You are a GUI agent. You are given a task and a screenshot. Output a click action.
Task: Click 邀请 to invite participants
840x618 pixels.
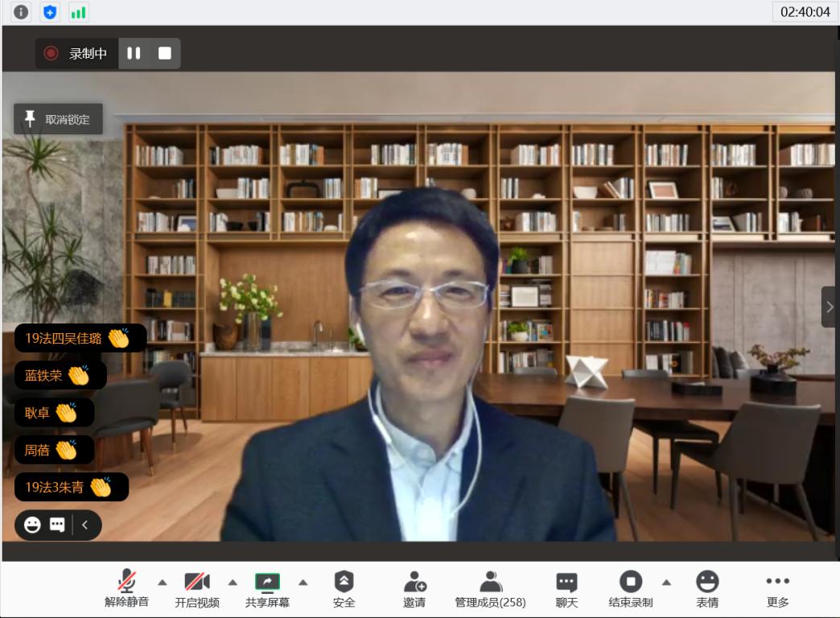(414, 588)
